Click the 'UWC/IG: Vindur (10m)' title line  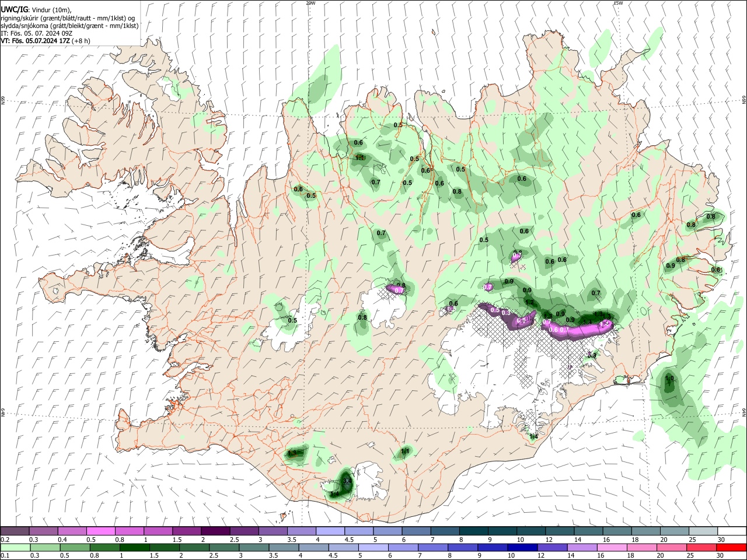tap(36, 10)
